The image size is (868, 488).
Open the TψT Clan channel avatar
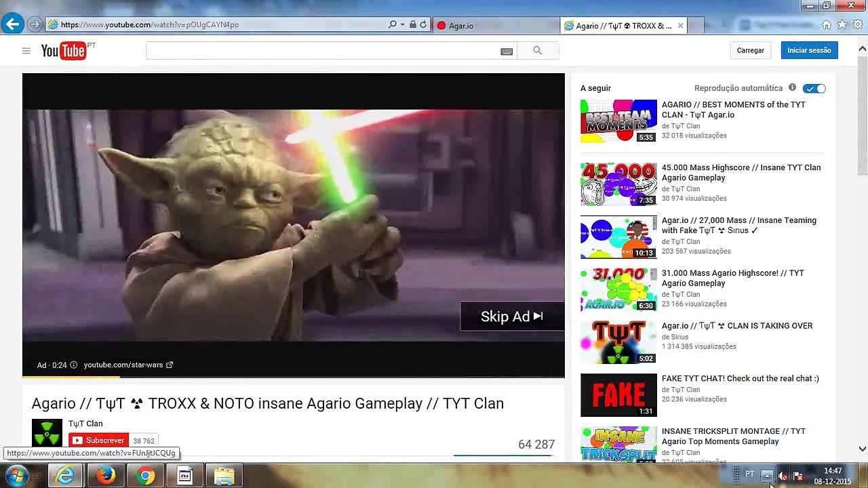(47, 432)
